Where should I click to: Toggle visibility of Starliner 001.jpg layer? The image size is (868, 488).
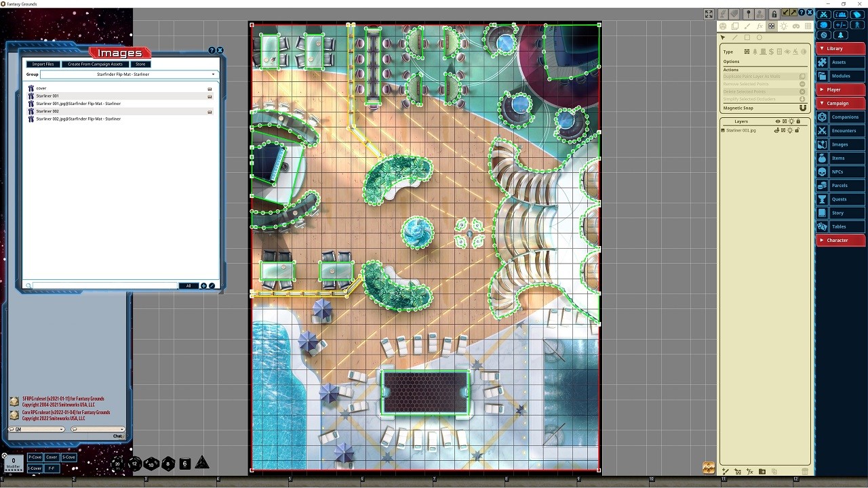(x=777, y=130)
